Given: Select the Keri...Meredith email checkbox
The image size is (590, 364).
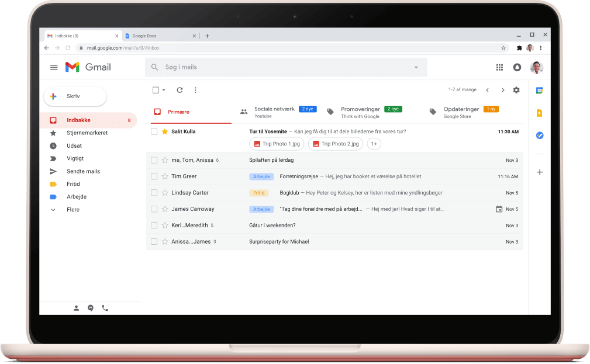Looking at the screenshot, I should [x=154, y=226].
